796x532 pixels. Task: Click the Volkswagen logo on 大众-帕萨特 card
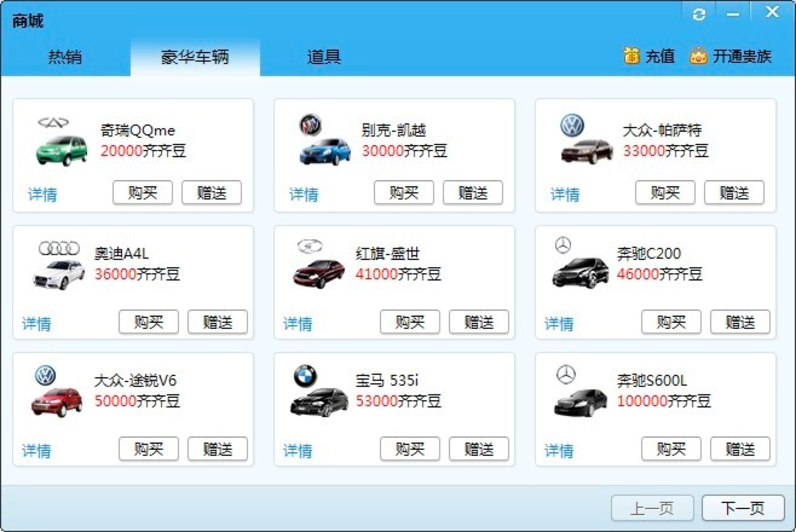pos(571,126)
